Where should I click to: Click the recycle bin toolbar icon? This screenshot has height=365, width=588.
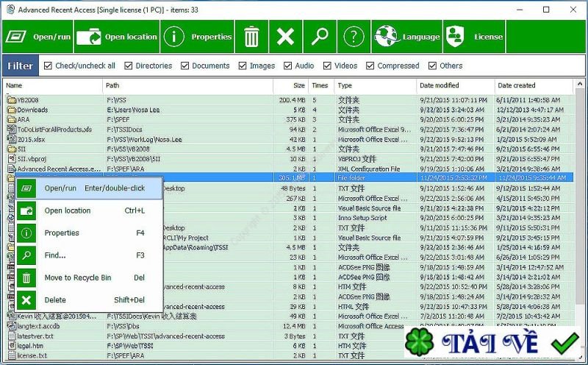pos(251,37)
